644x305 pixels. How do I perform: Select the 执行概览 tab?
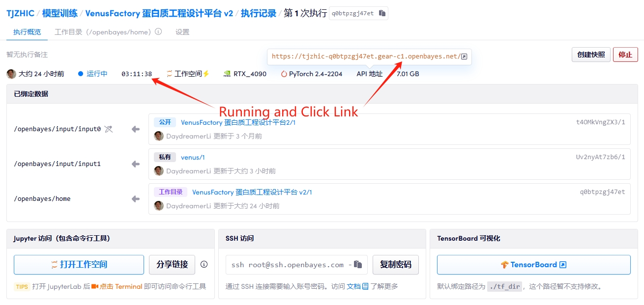(27, 32)
